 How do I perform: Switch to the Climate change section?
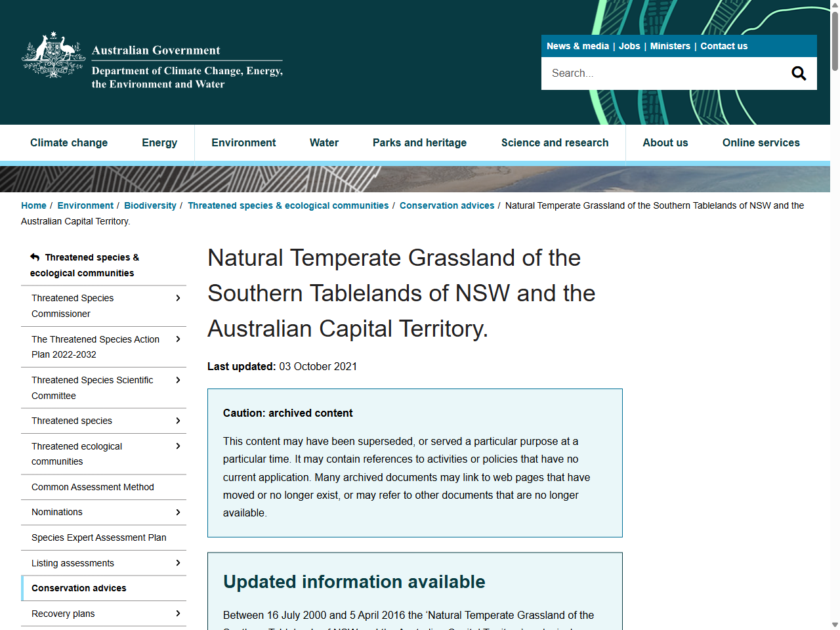click(x=69, y=142)
